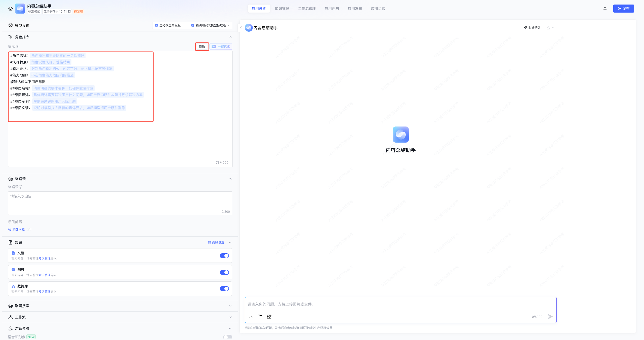Click the drag handle below the prompt editor

(x=120, y=163)
